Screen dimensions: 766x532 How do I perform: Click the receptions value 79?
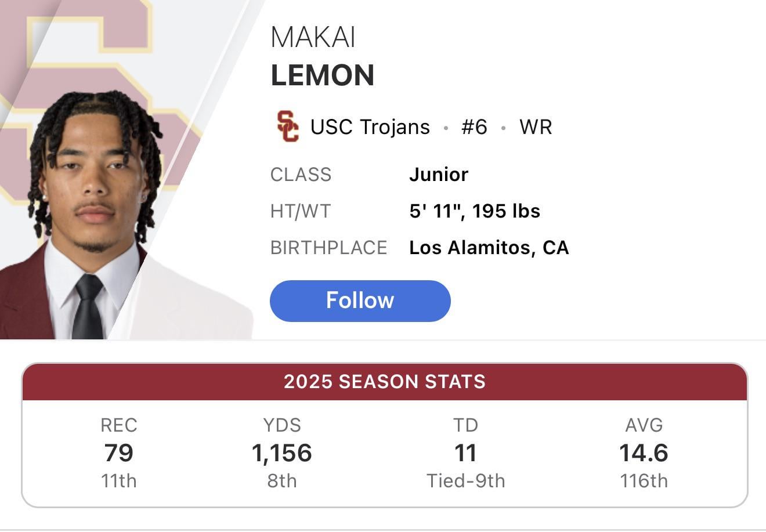(120, 453)
